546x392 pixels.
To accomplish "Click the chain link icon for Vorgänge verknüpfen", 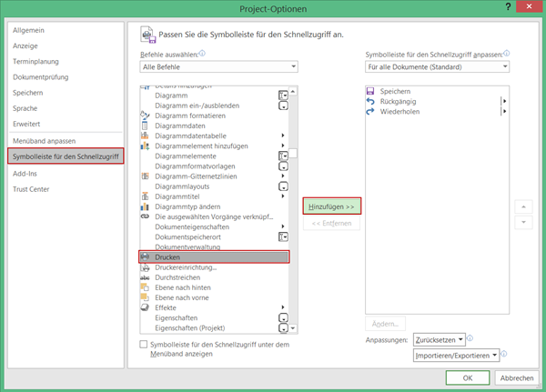I will tap(145, 216).
